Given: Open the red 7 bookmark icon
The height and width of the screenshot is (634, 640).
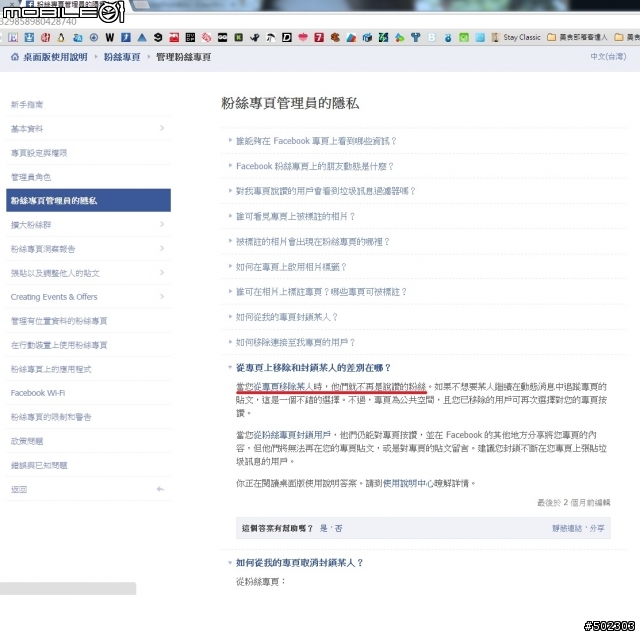Looking at the screenshot, I should pyautogui.click(x=319, y=38).
